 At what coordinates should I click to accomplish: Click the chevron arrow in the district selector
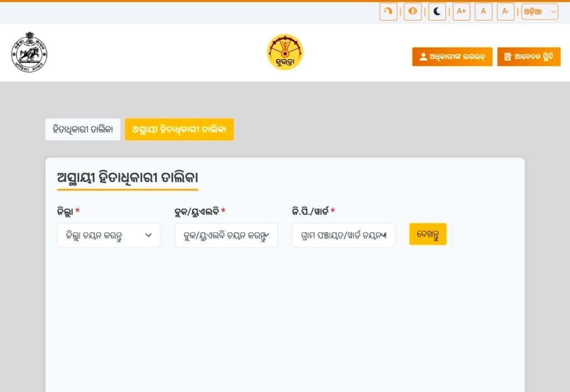[149, 236]
